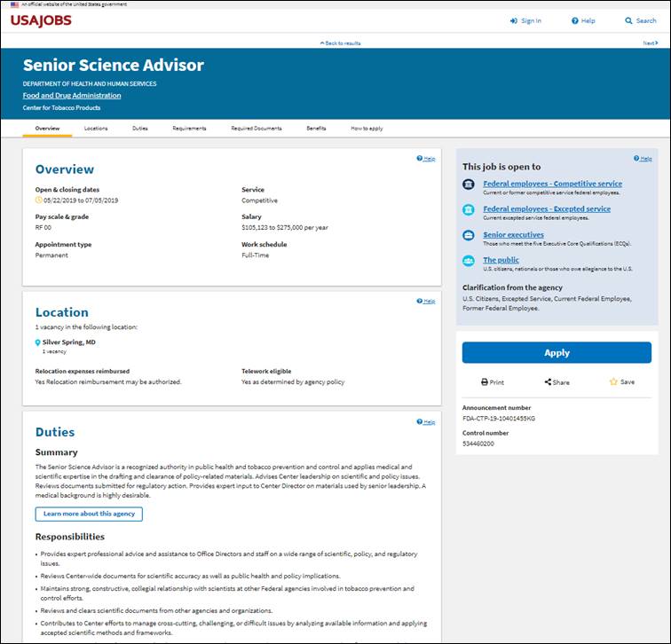Click the Share icon

548,381
